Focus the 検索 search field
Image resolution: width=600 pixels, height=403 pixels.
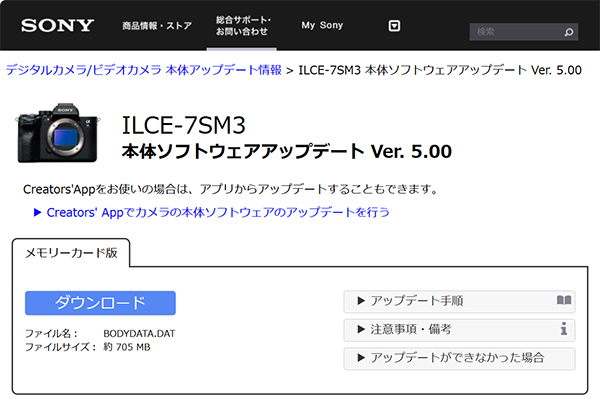coord(523,32)
